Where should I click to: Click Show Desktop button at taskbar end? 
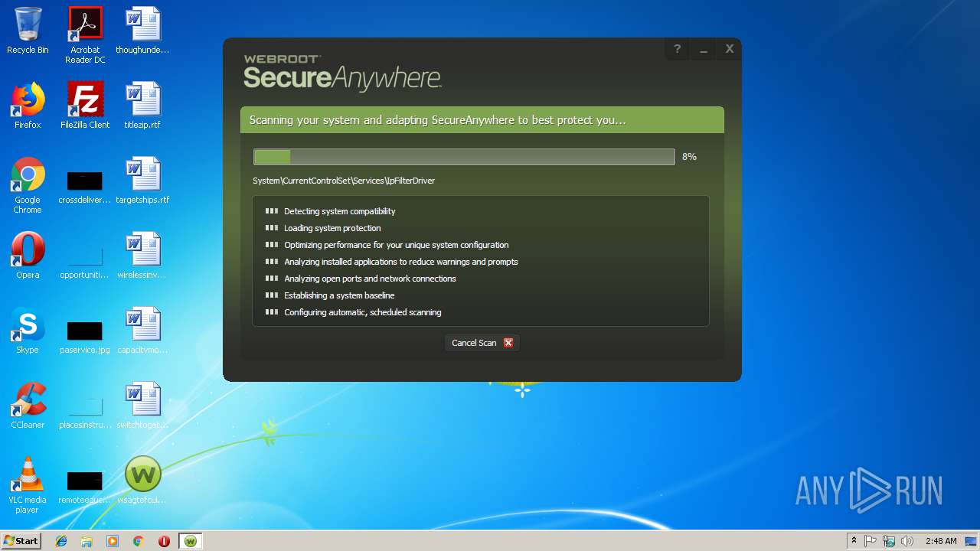pos(972,541)
